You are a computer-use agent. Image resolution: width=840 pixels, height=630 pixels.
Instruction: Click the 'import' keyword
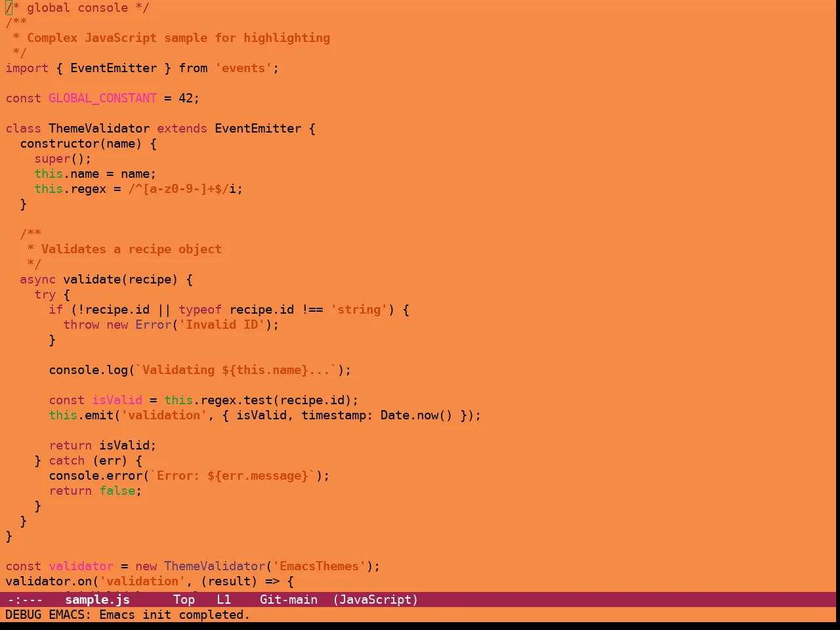(27, 68)
